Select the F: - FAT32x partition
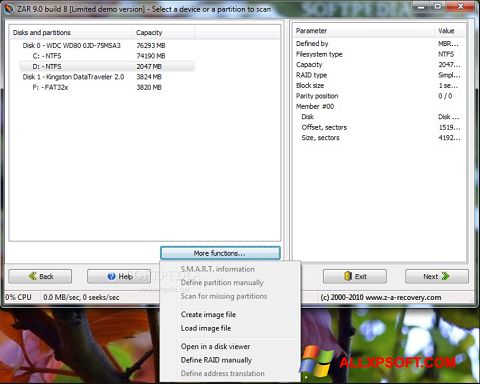The image size is (480, 384). click(50, 87)
